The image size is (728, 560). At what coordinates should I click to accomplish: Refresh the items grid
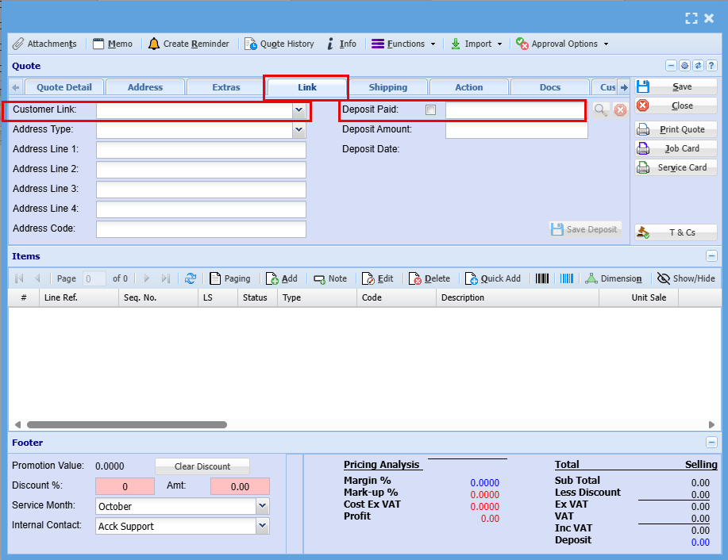[191, 278]
